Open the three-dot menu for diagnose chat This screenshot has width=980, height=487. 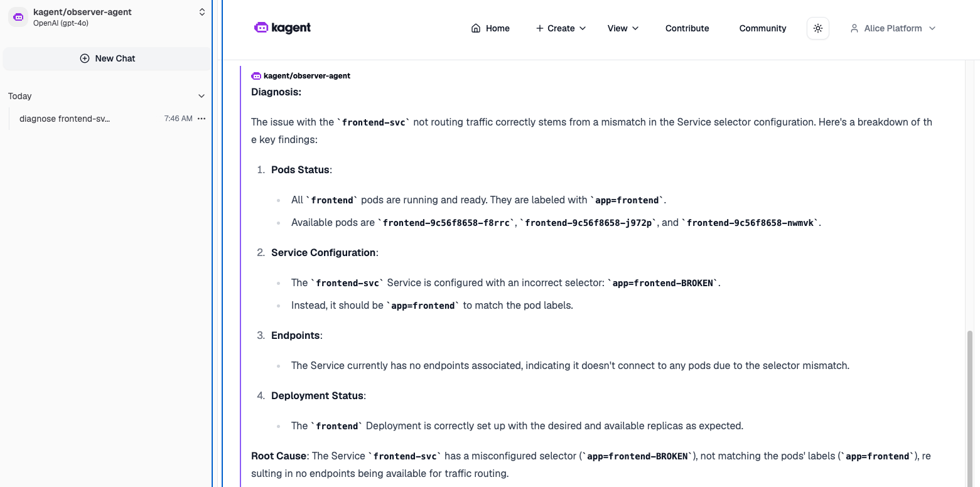tap(202, 119)
